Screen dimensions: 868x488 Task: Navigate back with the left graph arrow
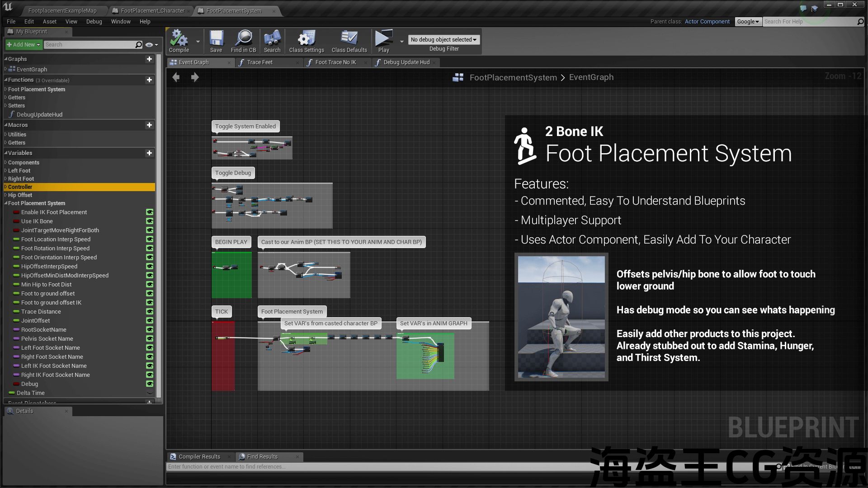click(176, 77)
